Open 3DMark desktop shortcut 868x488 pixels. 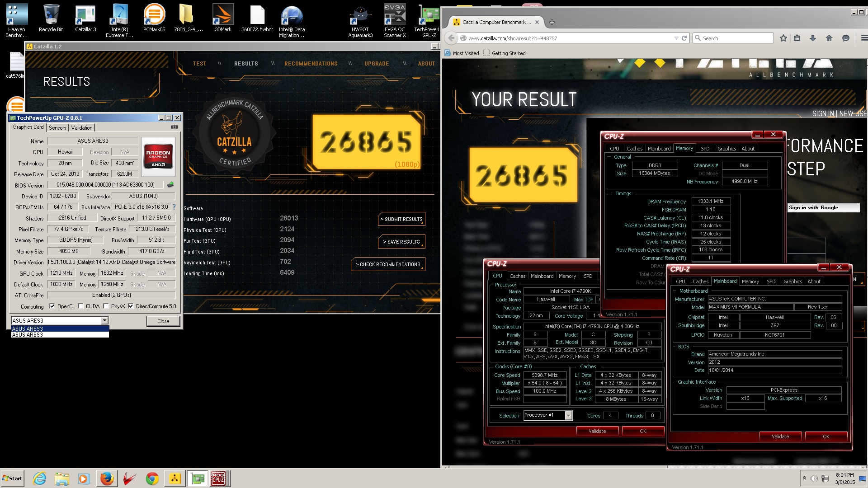click(x=223, y=18)
